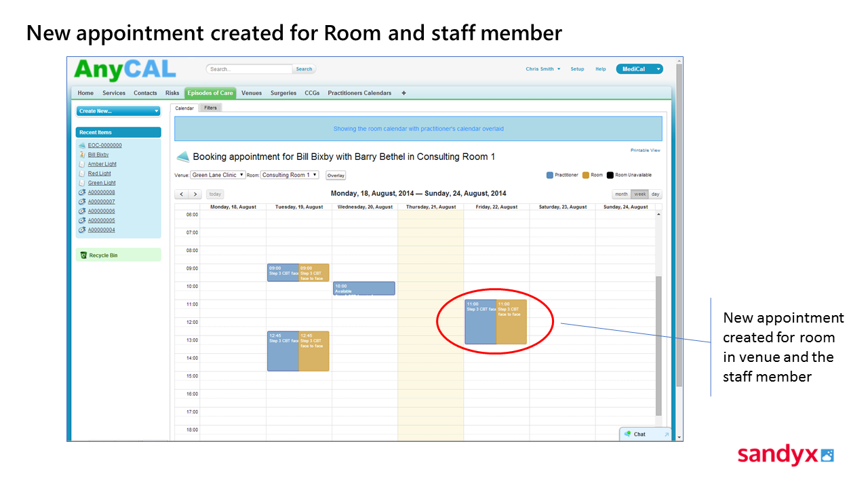Screen dimensions: 868x488
Task: Click in the Search input field
Action: click(x=250, y=69)
